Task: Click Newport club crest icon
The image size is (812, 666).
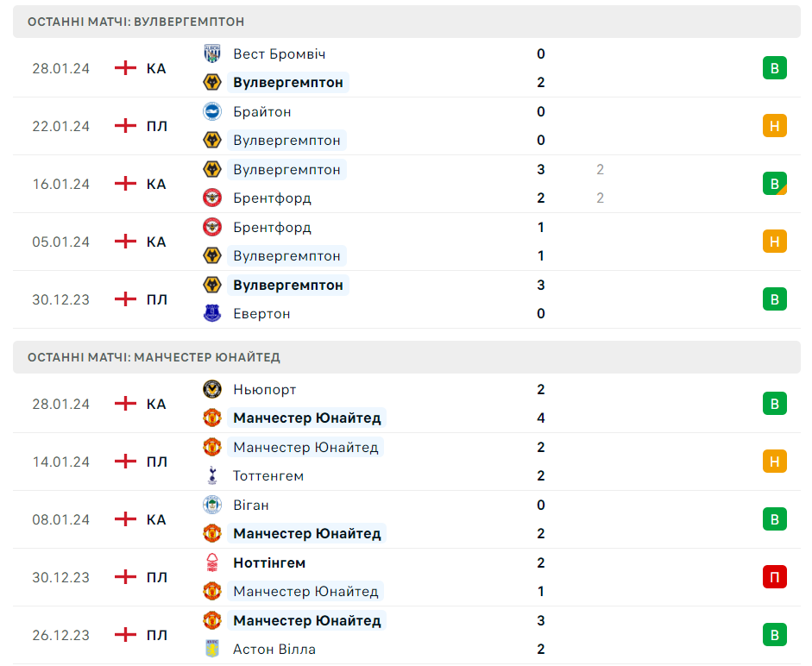Action: [x=212, y=389]
